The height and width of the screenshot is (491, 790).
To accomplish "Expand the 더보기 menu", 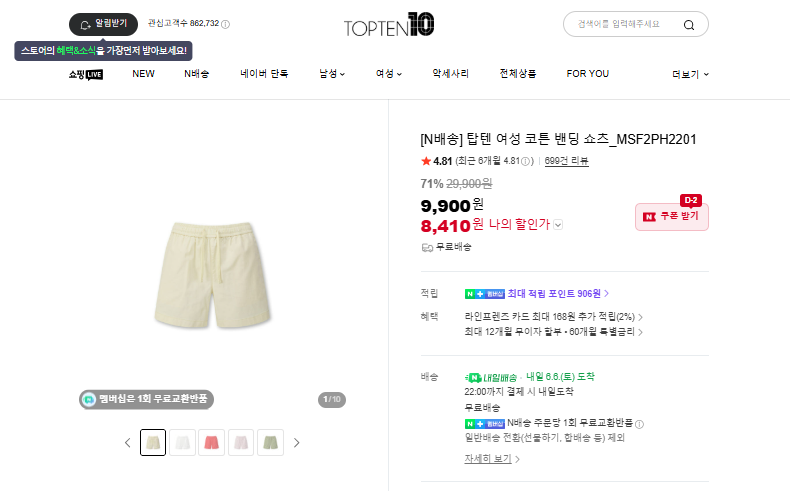I will pyautogui.click(x=690, y=74).
